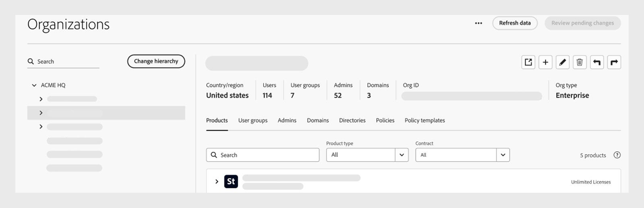The height and width of the screenshot is (208, 644).
Task: Open the three-dot more options menu
Action: click(x=478, y=23)
